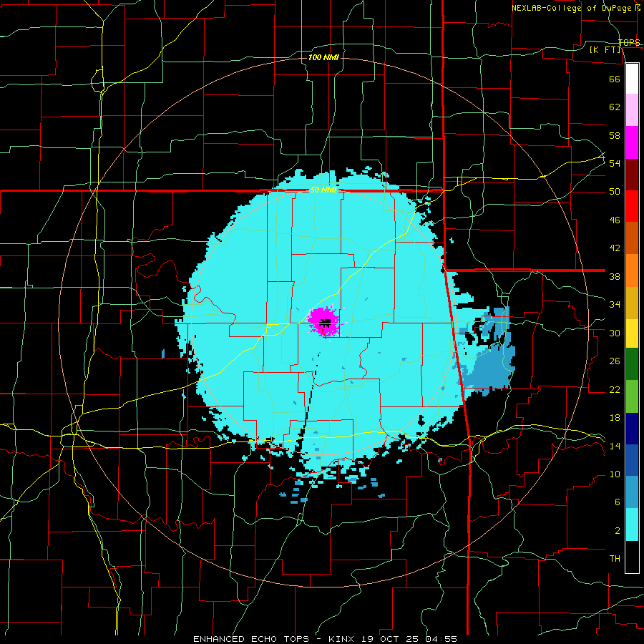Click the ENHANCED ECHO TOPS caption at the bottom
This screenshot has width=644, height=644.
325,639
